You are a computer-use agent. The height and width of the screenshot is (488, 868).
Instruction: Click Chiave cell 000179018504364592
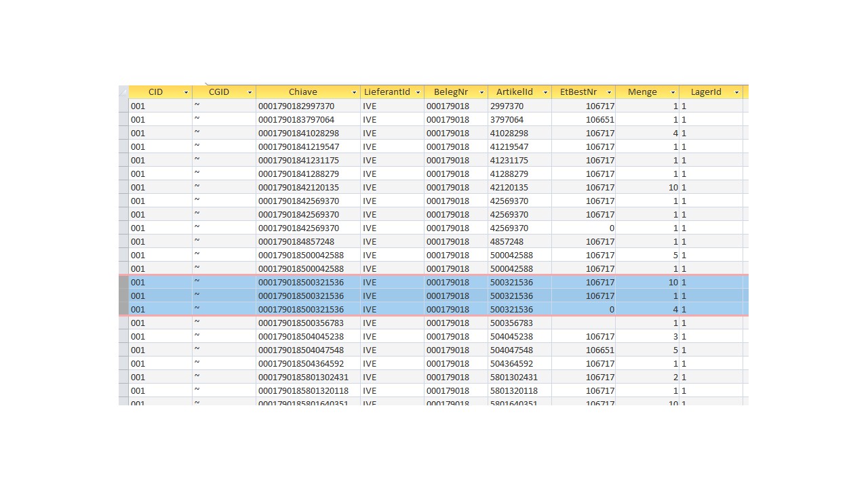[308, 363]
